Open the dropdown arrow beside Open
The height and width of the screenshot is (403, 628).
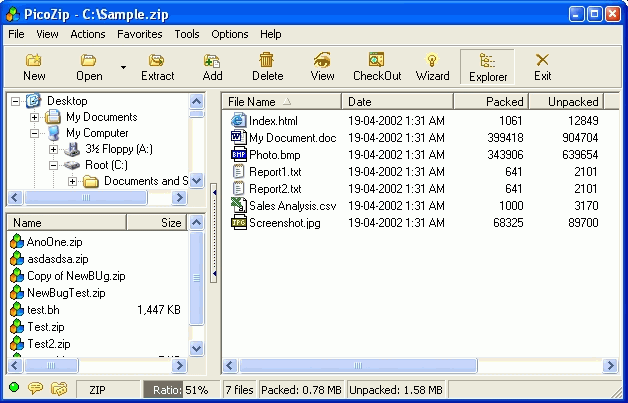123,67
